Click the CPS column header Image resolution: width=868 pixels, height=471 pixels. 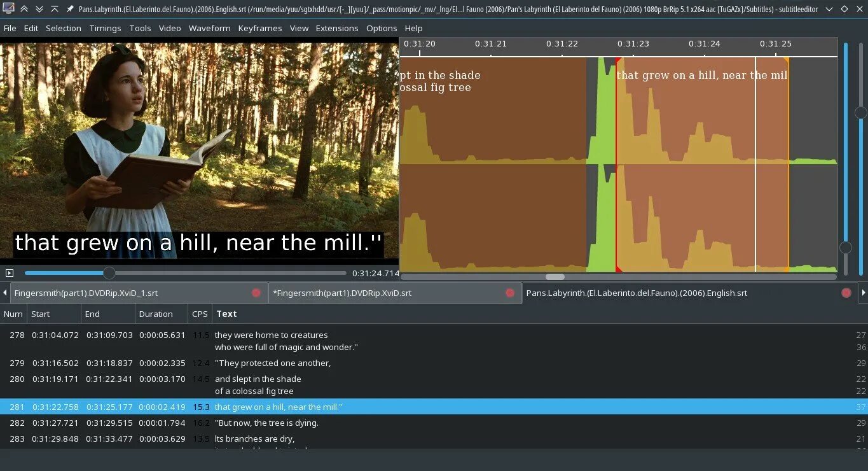click(x=200, y=314)
